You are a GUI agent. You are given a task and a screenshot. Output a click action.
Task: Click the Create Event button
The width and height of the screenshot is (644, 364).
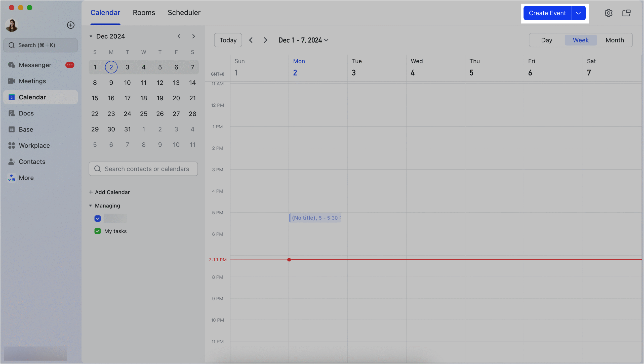[x=547, y=13]
